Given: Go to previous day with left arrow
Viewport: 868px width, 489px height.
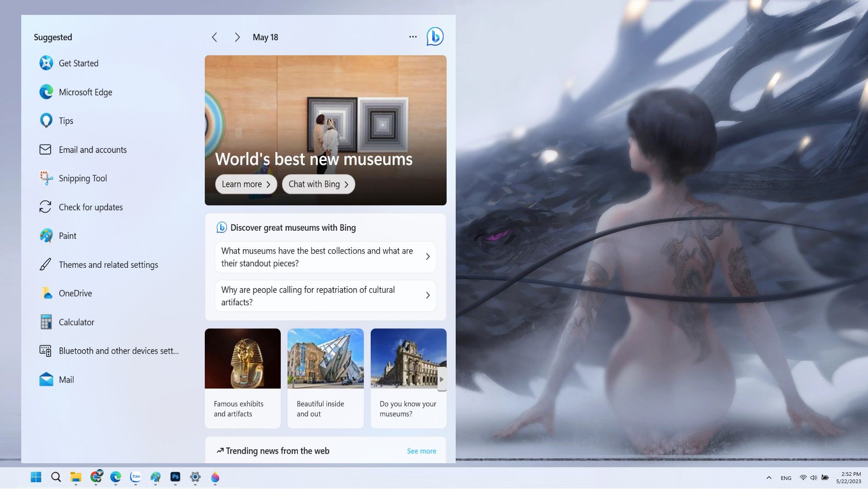Looking at the screenshot, I should click(x=215, y=37).
